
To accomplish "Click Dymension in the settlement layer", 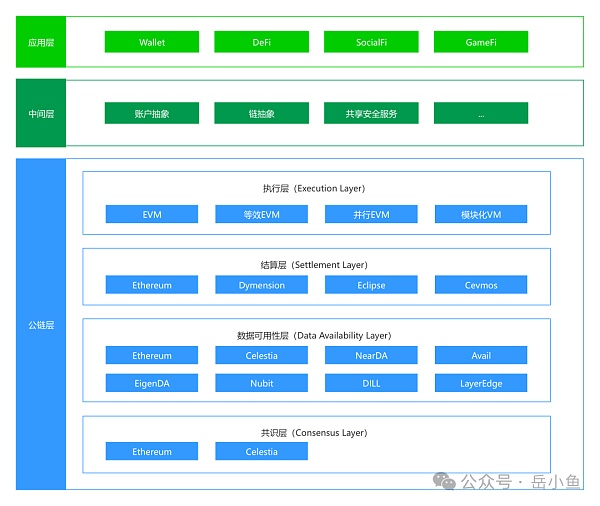I will 261,285.
